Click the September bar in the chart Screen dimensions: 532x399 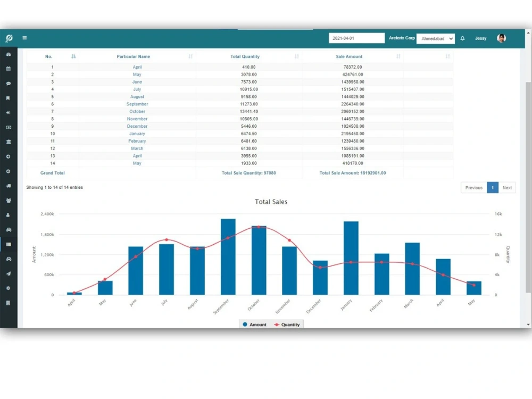pos(228,257)
